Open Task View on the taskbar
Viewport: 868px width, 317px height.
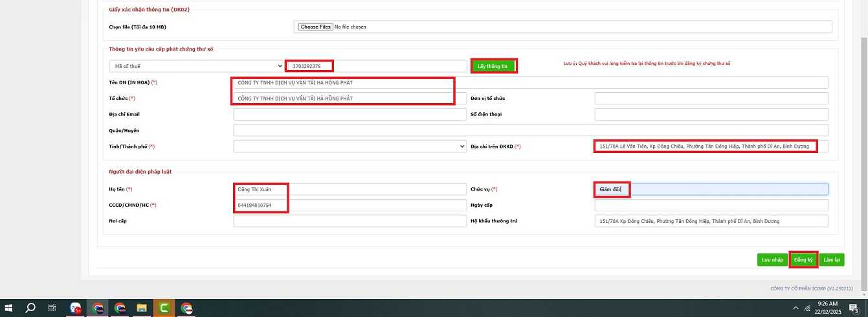click(52, 309)
